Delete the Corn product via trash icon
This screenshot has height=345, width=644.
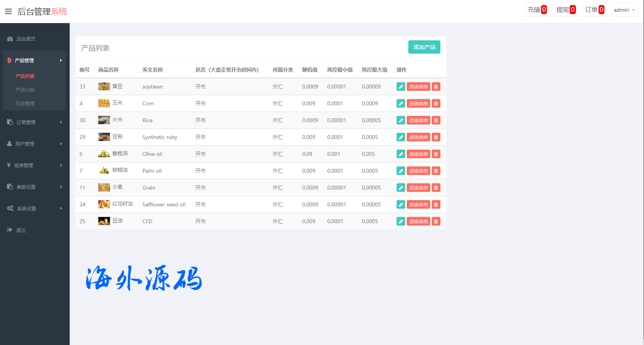pos(436,104)
